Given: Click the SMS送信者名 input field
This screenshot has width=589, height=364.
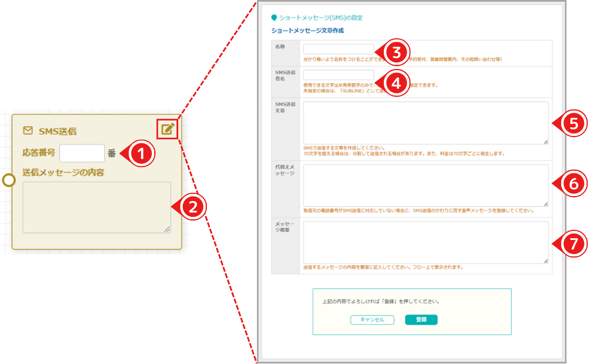Looking at the screenshot, I should coord(338,75).
